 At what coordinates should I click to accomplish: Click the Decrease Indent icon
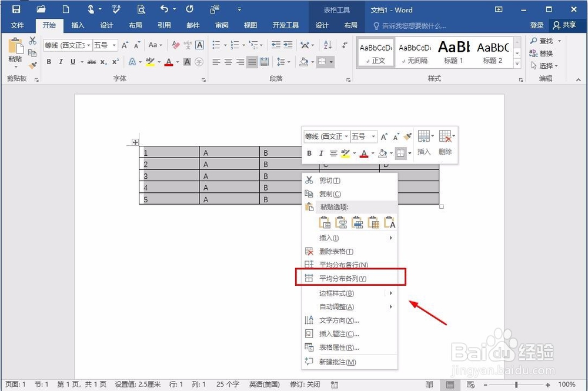(276, 45)
